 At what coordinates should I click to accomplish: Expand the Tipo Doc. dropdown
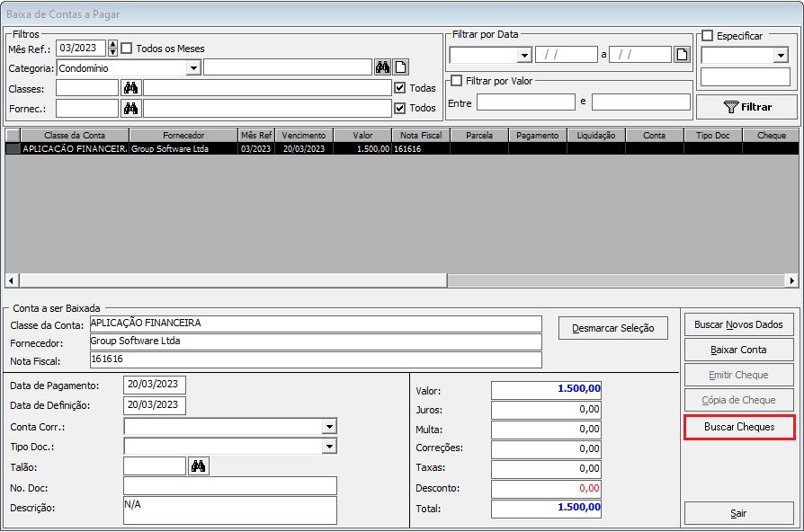[329, 447]
